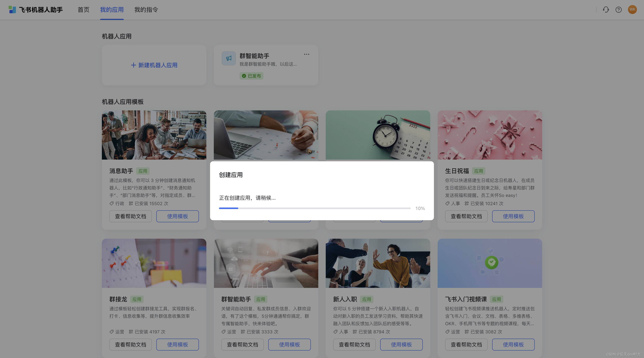
Task: Click the 已发布 status badge
Action: (251, 76)
